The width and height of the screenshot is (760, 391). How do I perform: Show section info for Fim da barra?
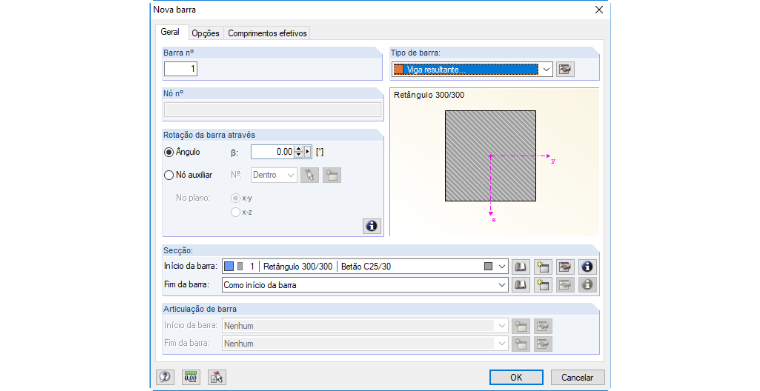coord(587,285)
